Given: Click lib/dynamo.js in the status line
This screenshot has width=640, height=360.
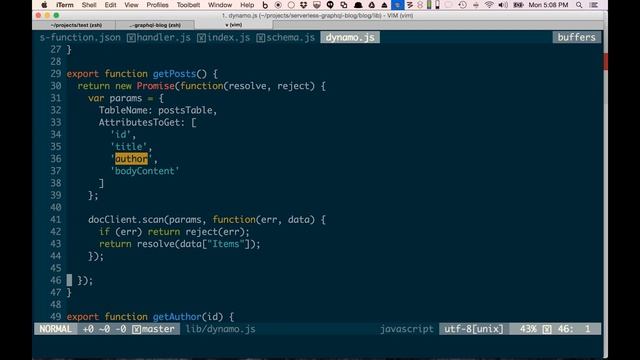Looking at the screenshot, I should pos(220,329).
